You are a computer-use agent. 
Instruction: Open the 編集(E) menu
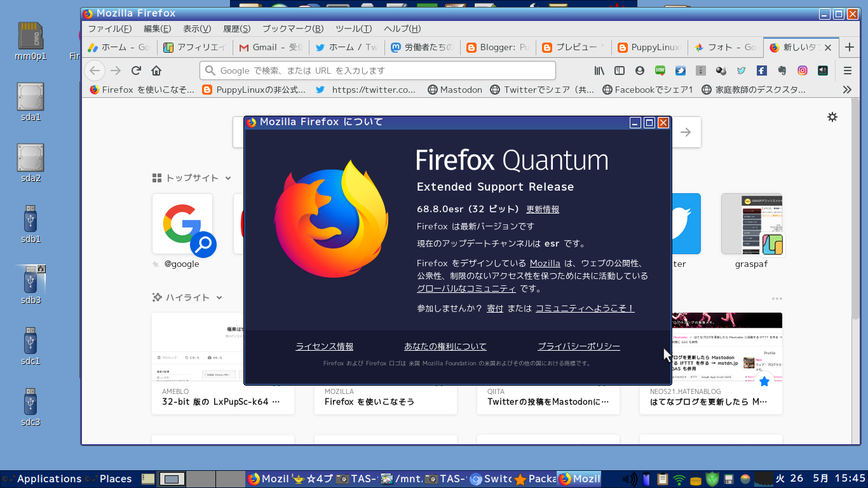coord(157,29)
